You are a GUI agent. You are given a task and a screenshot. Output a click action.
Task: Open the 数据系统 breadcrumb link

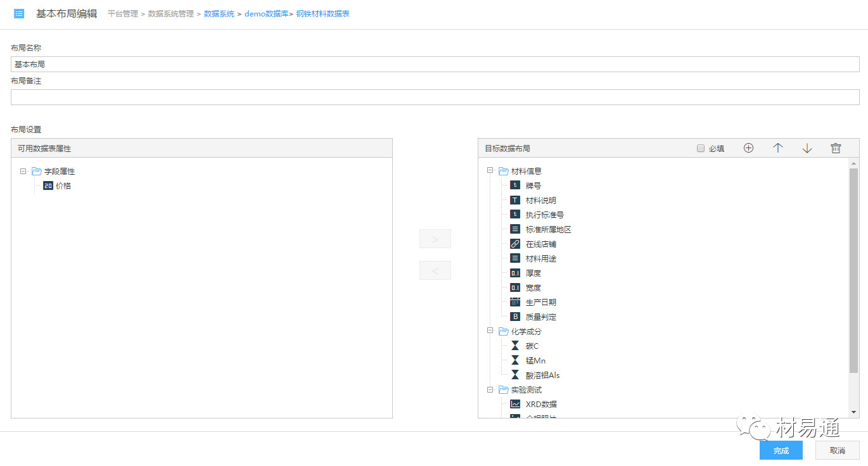click(219, 14)
